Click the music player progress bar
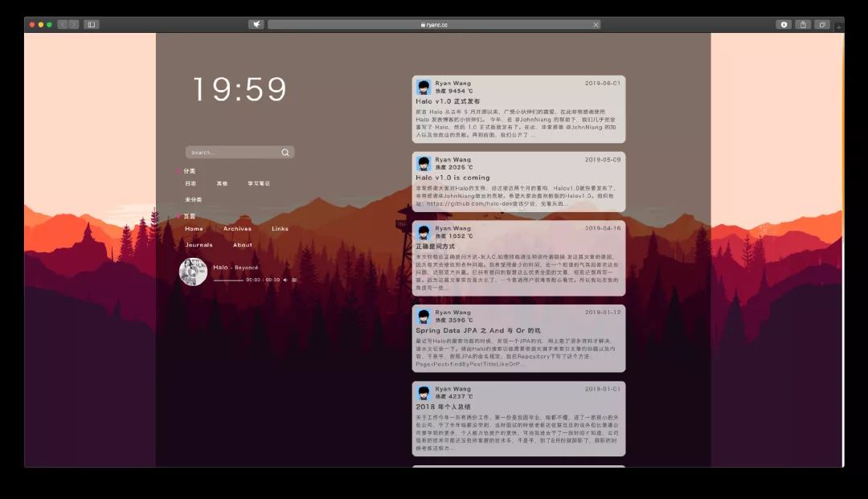Screen dimensions: 868x499 click(228, 280)
